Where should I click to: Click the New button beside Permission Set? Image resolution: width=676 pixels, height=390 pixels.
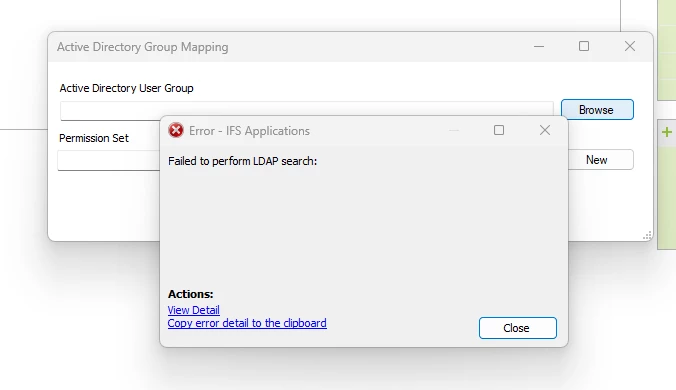[x=600, y=160]
